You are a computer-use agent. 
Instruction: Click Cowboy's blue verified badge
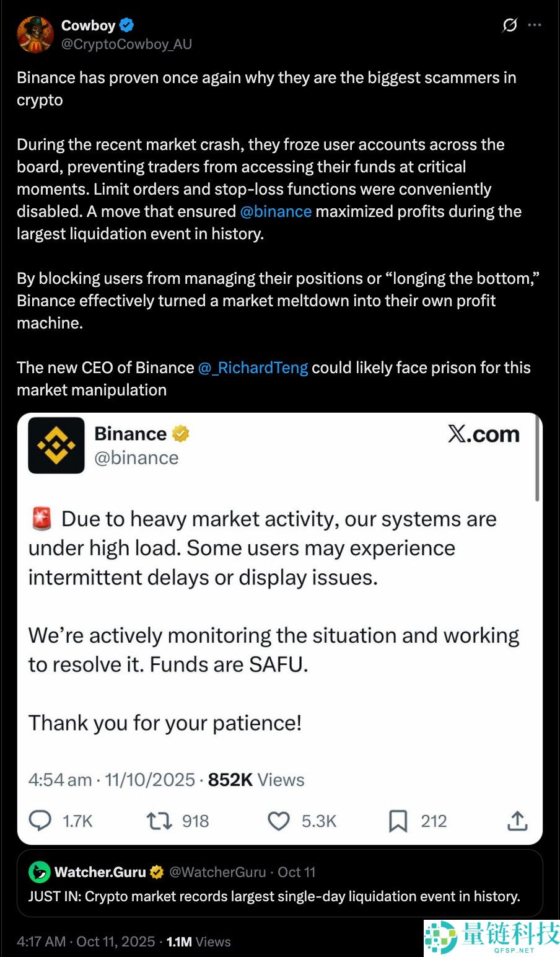click(x=126, y=25)
